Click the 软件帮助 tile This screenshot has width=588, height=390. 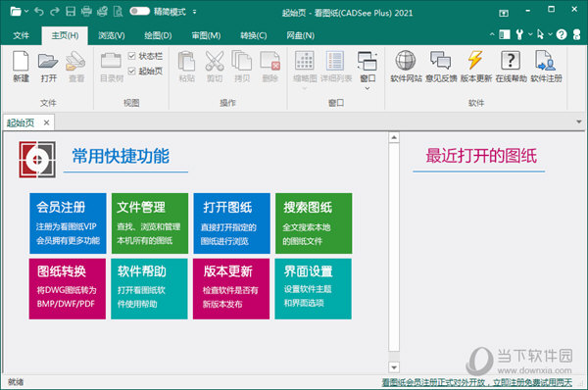tap(149, 289)
